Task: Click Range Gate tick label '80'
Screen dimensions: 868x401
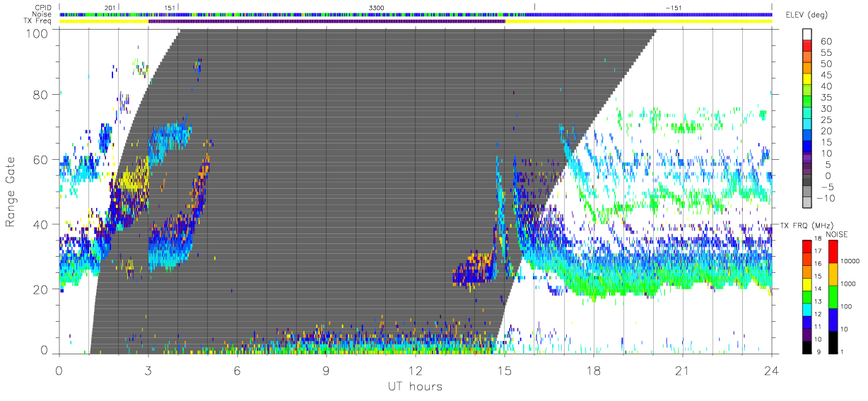Action: click(41, 95)
